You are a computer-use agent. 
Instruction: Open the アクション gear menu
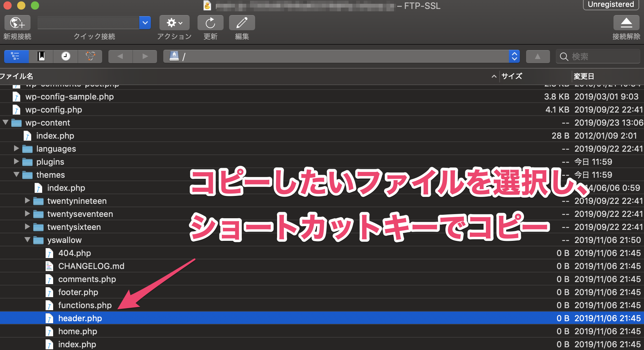point(174,23)
